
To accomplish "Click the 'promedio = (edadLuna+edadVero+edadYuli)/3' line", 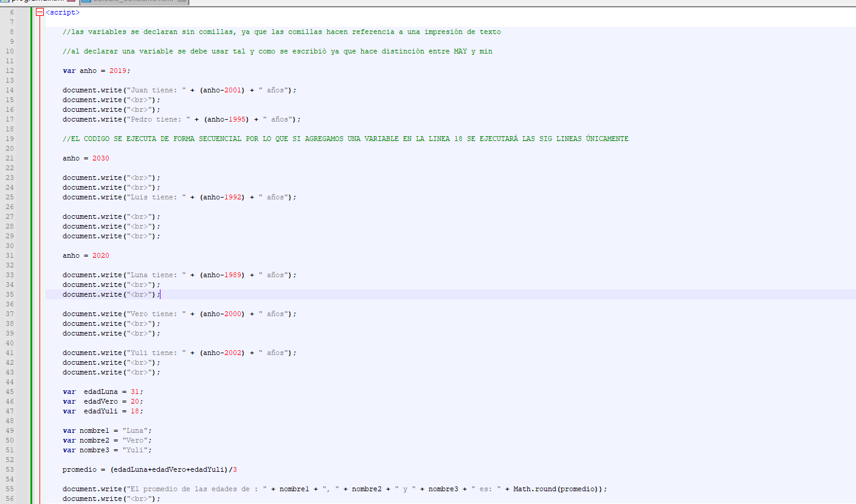I will click(x=150, y=469).
